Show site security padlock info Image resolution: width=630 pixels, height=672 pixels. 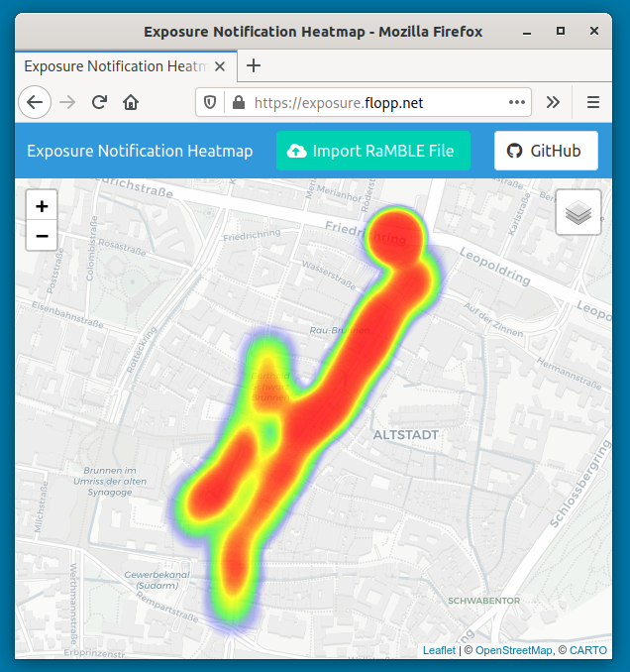click(x=239, y=102)
